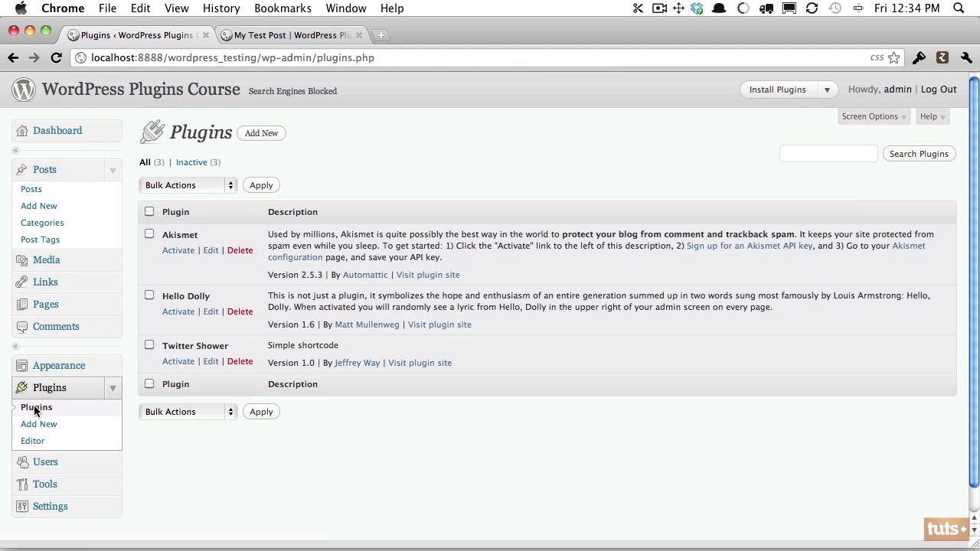Collapse the Plugins menu arrow
This screenshot has width=980, height=551.
pyautogui.click(x=113, y=389)
